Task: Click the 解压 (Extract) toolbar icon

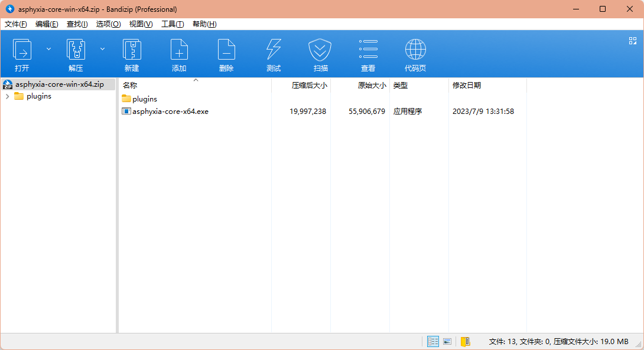Action: point(76,54)
